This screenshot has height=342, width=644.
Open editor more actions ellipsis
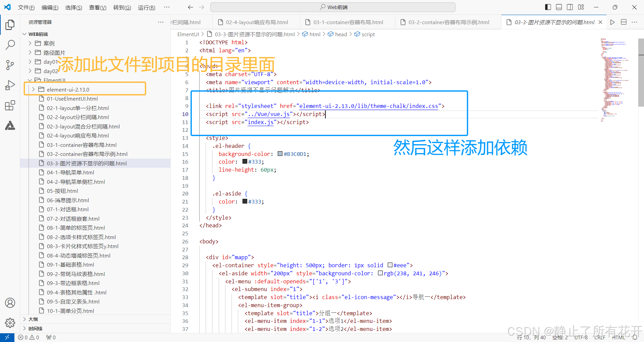coord(634,22)
